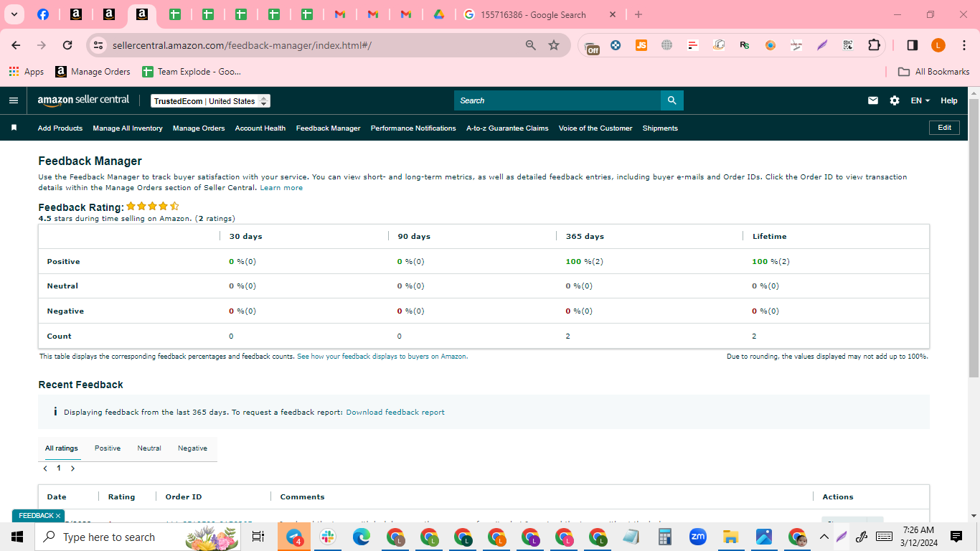Select the Neutral feedback tab

[x=149, y=448]
